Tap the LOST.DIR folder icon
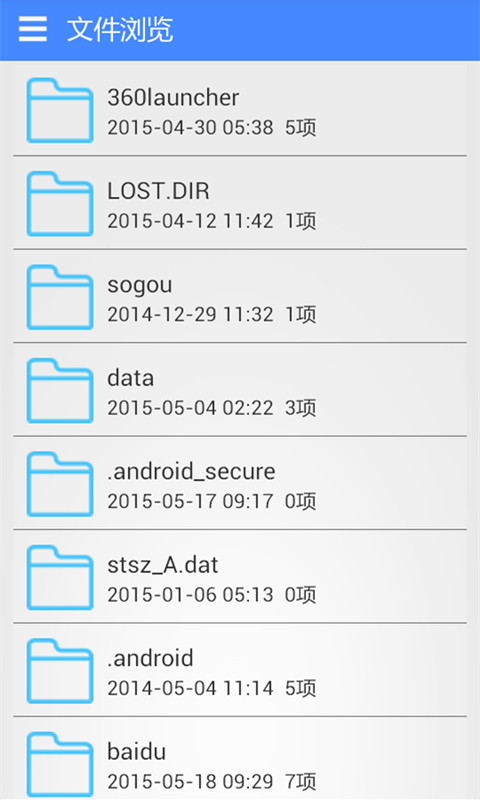Viewport: 480px width, 800px height. [60, 203]
